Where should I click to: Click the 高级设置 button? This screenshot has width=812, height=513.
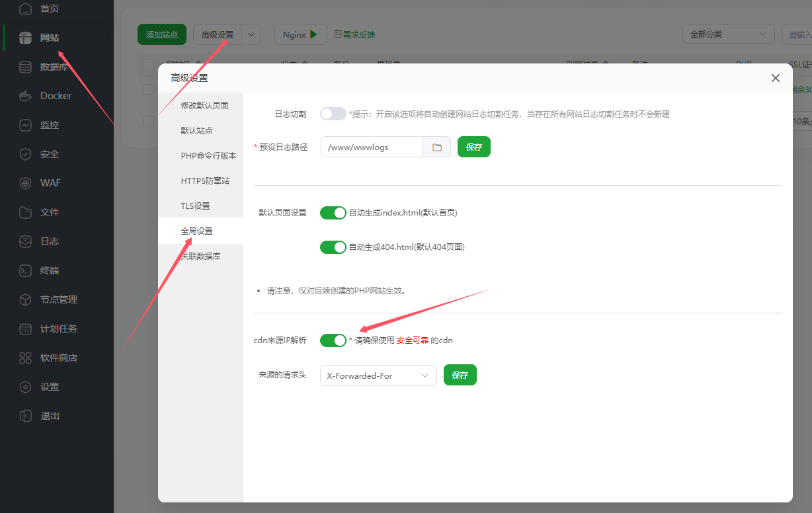(218, 34)
